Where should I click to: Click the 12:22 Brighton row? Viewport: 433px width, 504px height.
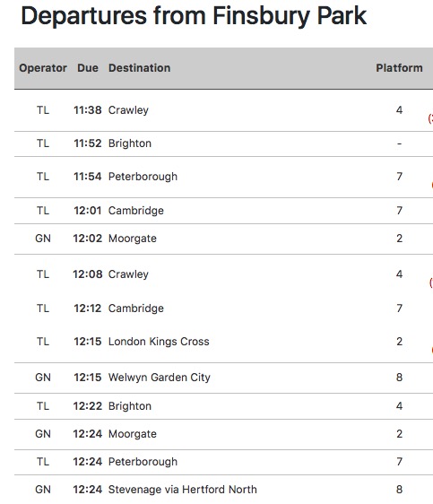[223, 406]
